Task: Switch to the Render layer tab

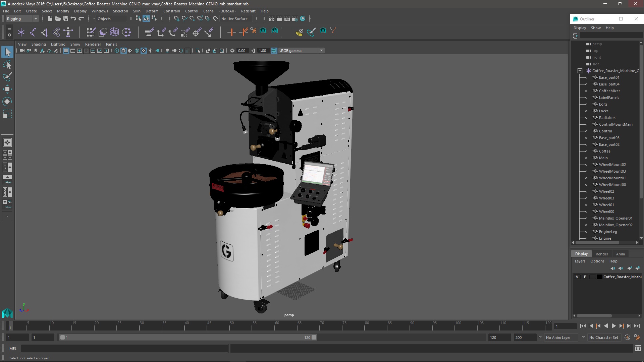Action: click(602, 254)
